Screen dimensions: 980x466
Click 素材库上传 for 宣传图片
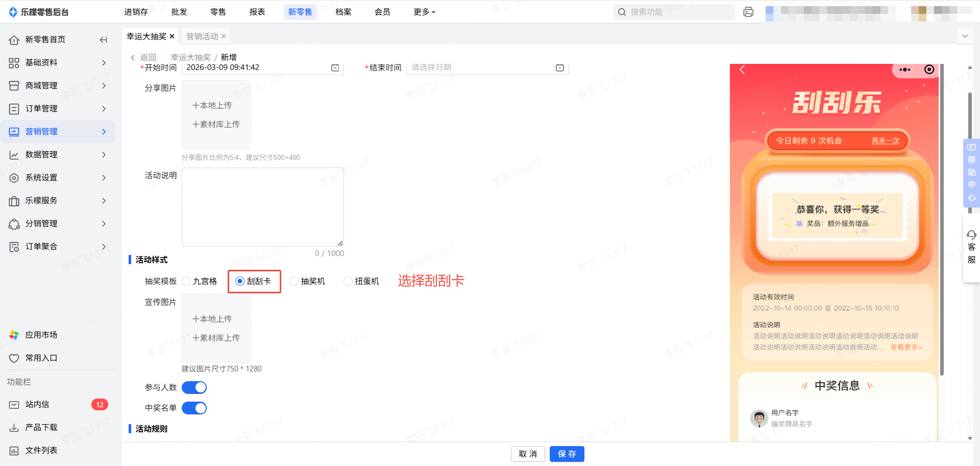[x=216, y=338]
